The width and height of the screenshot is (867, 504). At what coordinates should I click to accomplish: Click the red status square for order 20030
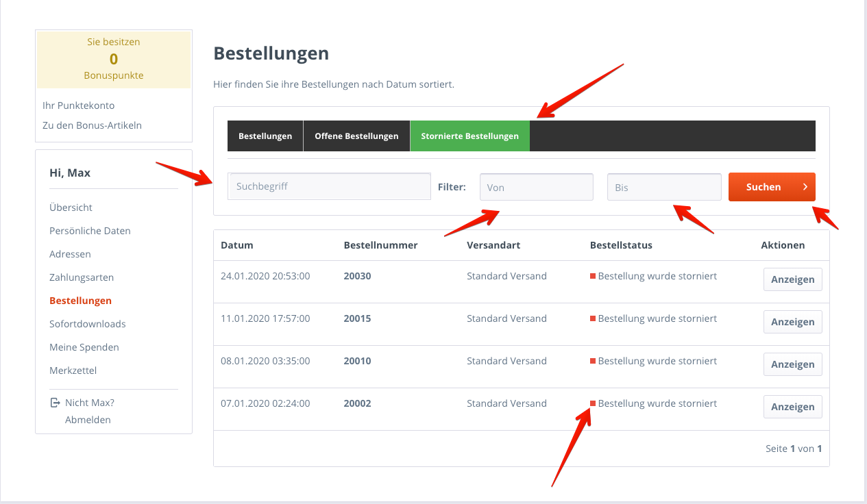pos(593,276)
